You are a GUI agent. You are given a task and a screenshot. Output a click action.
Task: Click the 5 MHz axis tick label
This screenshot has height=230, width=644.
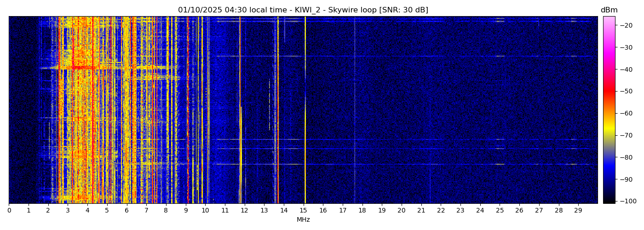tap(107, 211)
